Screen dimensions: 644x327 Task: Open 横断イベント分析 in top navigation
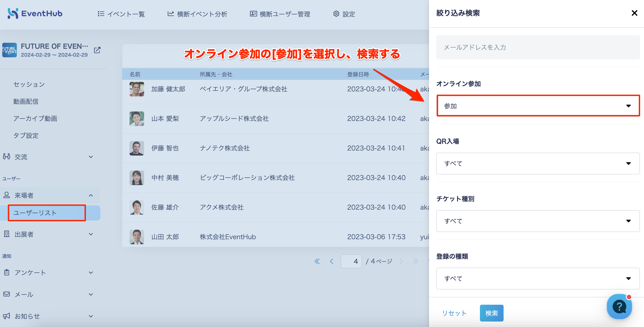tap(197, 14)
